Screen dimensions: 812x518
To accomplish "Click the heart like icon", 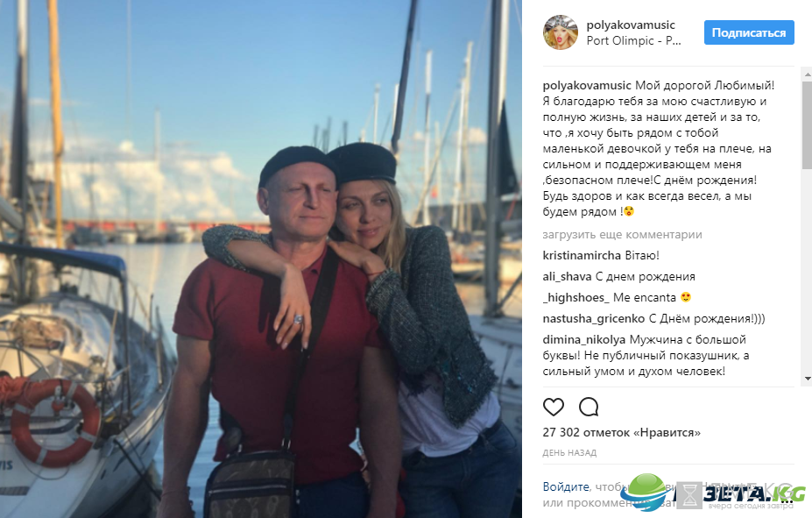I will tap(553, 408).
